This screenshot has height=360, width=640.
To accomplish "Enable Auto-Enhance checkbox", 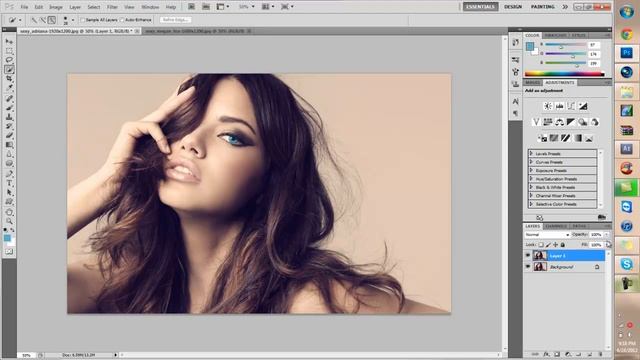I will coord(122,20).
